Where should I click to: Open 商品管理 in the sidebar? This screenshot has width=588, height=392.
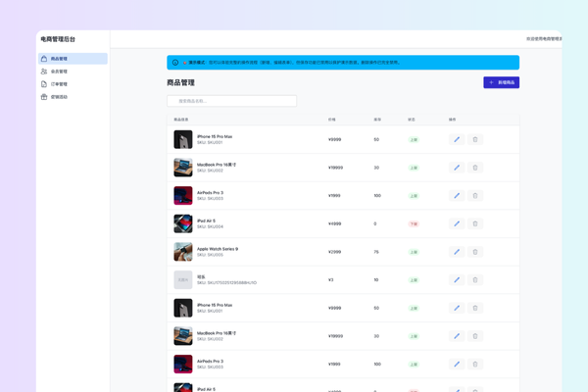[x=73, y=59]
